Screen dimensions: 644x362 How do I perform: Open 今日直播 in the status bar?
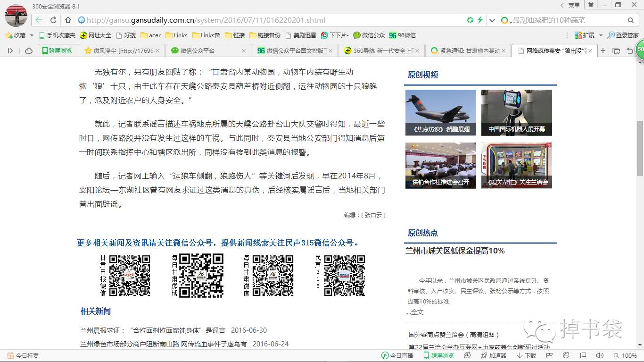coord(397,356)
